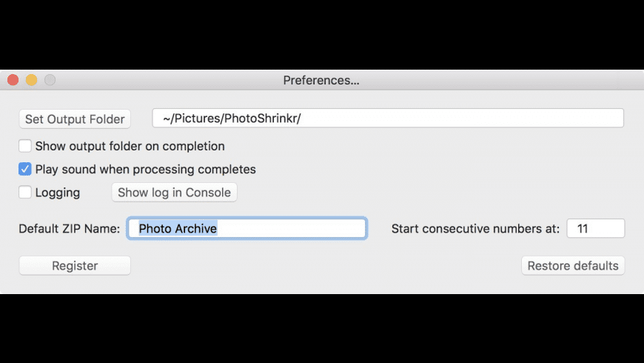Click the Preferences... window title text
This screenshot has width=644, height=363.
click(x=321, y=80)
